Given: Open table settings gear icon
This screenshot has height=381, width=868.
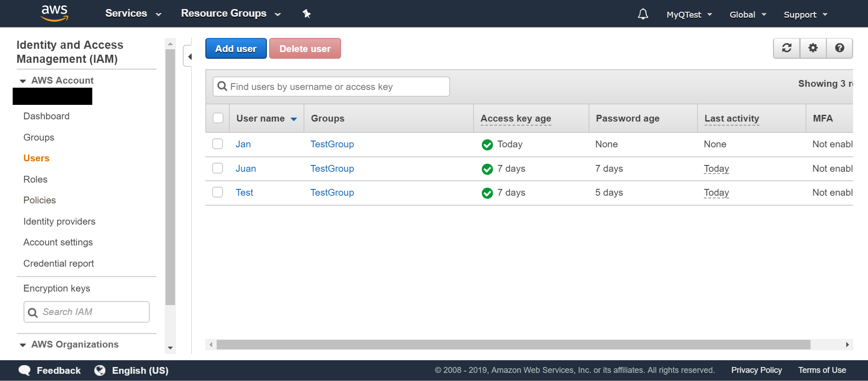Looking at the screenshot, I should pos(813,48).
